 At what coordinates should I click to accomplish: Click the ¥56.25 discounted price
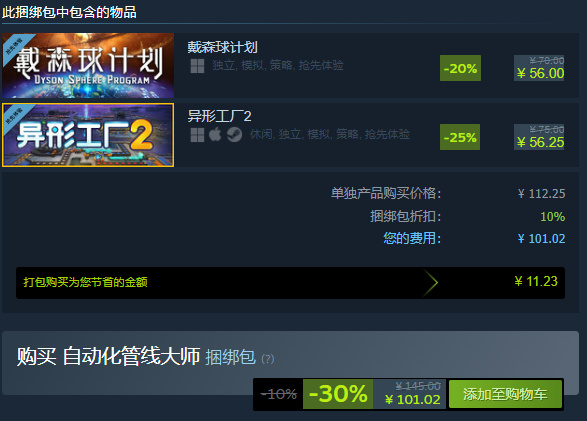point(541,142)
